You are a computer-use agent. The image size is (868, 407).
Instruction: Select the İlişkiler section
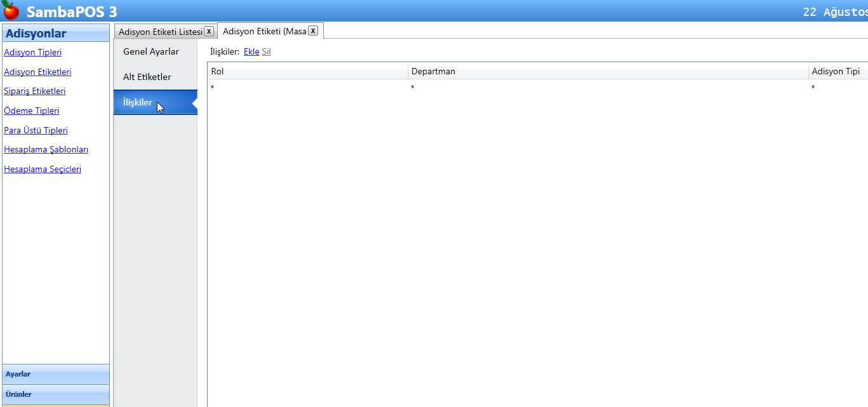(x=138, y=102)
